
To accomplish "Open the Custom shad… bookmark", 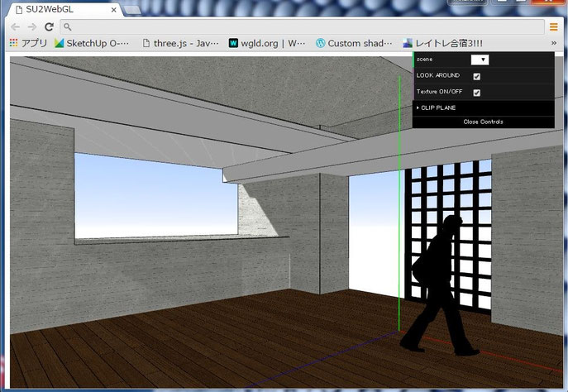I will click(354, 44).
